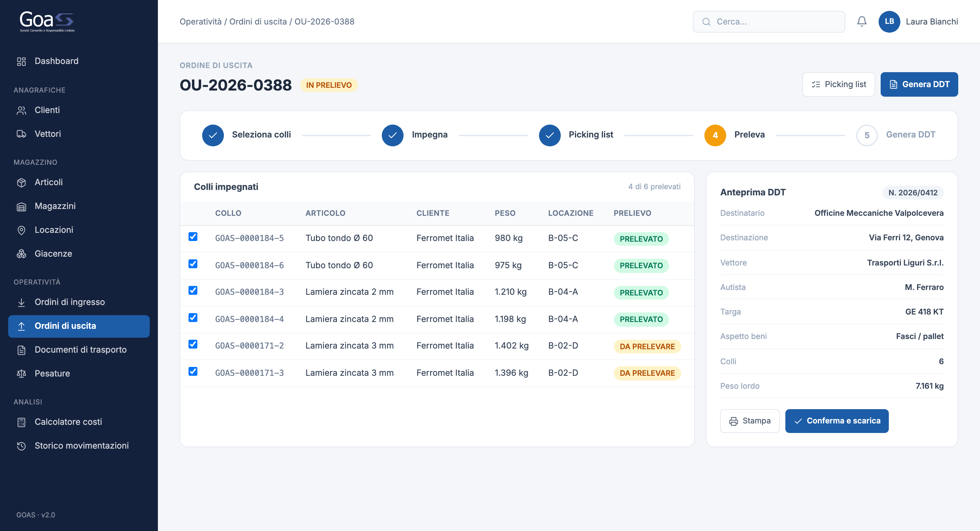This screenshot has width=980, height=531.
Task: Open the Picking list button
Action: coord(838,84)
